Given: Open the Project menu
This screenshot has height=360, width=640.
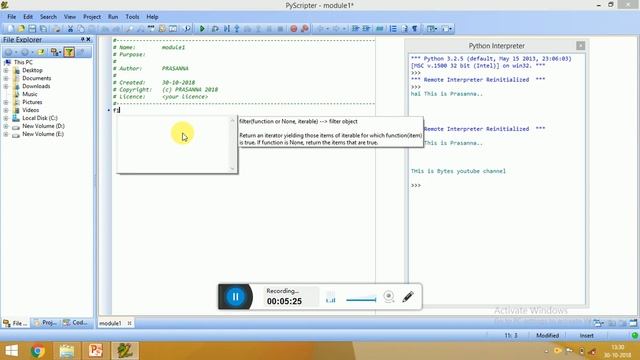Looking at the screenshot, I should click(x=92, y=17).
